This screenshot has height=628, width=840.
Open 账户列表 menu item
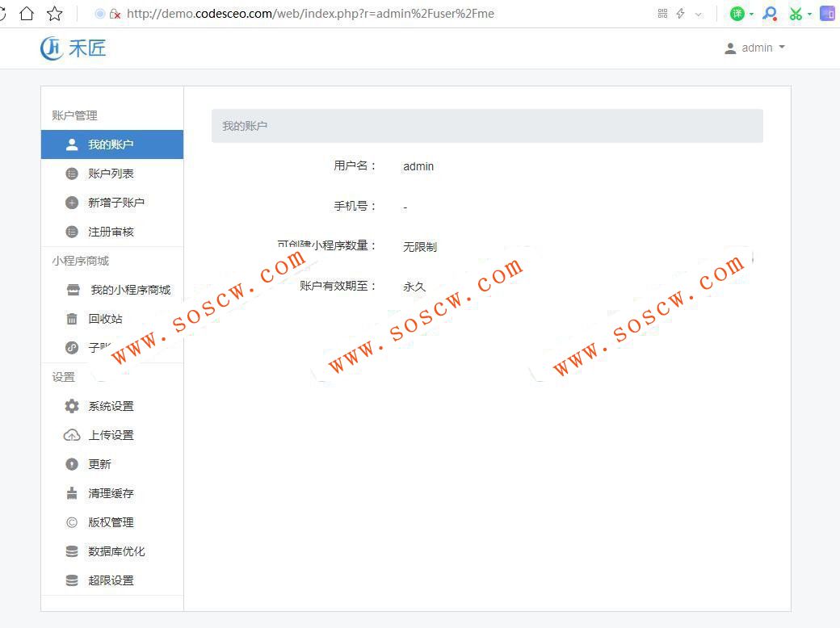pos(112,174)
